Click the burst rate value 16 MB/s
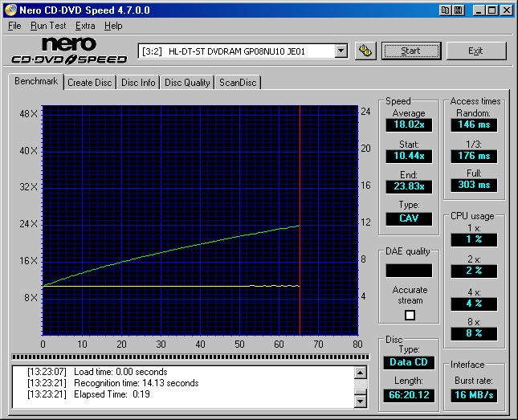 click(x=474, y=395)
